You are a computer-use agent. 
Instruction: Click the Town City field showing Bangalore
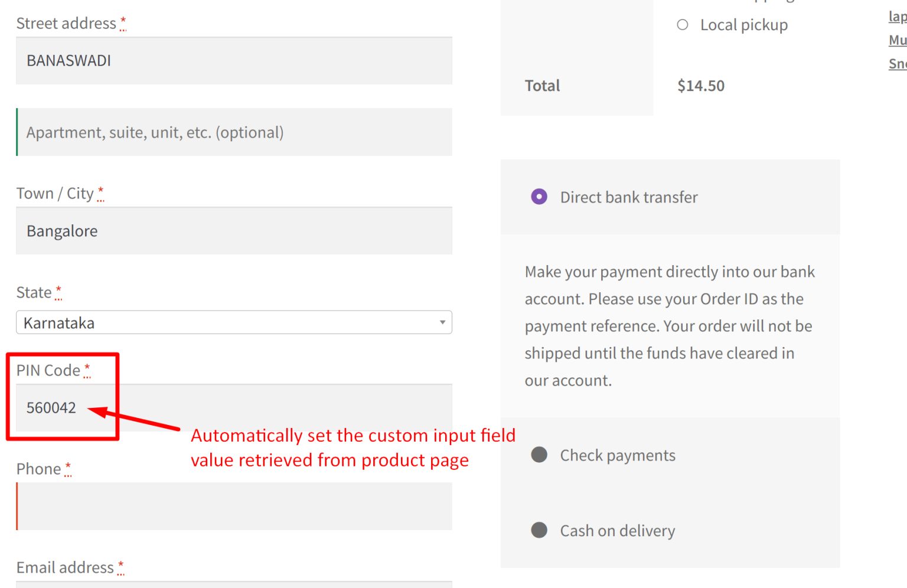(234, 231)
